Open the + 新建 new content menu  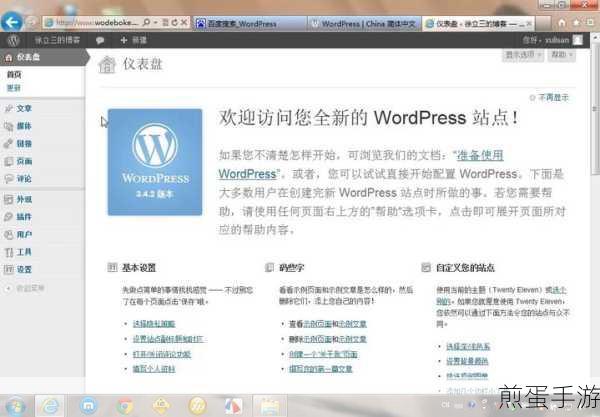click(x=133, y=40)
